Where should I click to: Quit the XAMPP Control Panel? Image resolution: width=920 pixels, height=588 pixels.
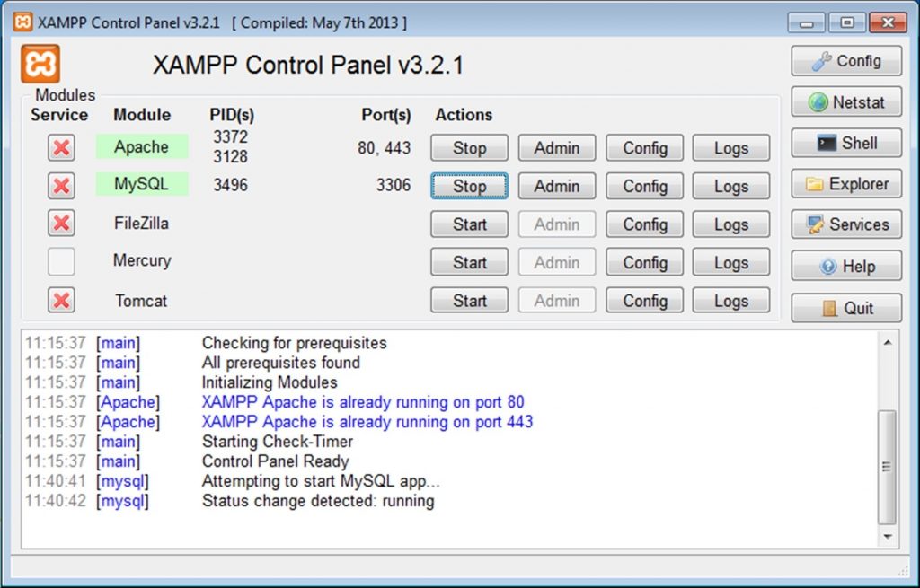pyautogui.click(x=846, y=308)
